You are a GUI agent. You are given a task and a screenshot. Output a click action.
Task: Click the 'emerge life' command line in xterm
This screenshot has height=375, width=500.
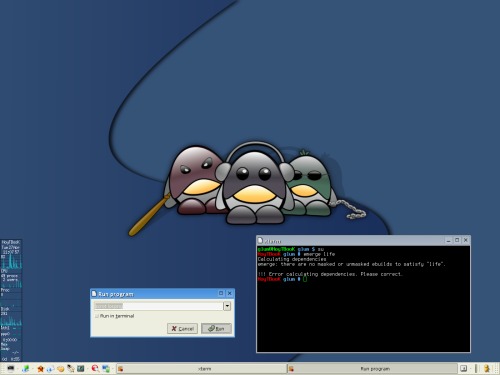(x=296, y=254)
